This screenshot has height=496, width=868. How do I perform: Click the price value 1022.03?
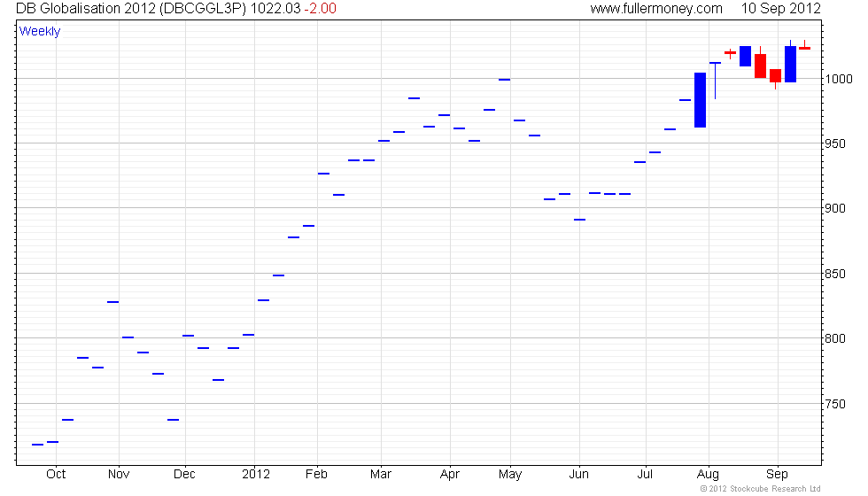tap(275, 8)
